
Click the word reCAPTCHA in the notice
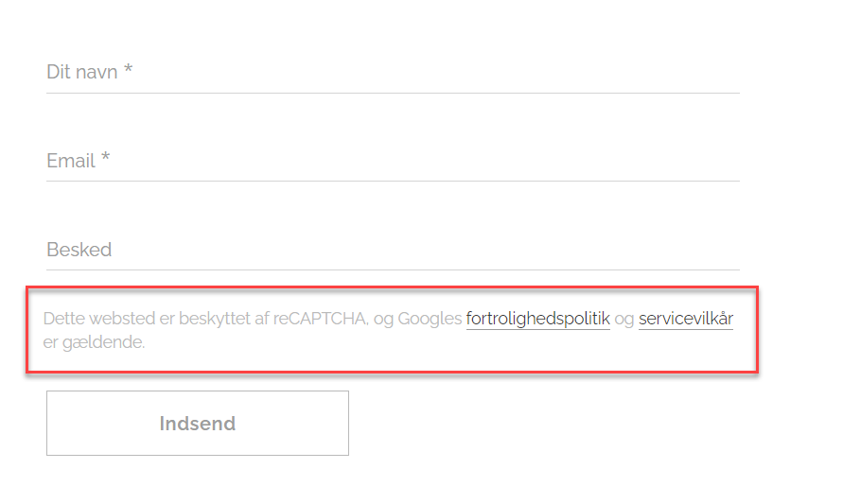click(x=320, y=319)
